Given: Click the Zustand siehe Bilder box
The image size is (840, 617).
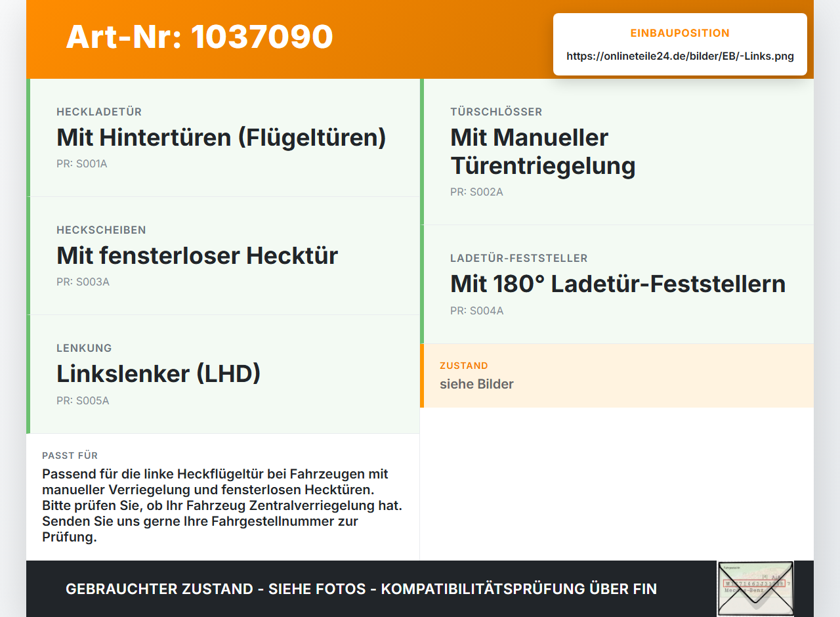Looking at the screenshot, I should click(x=617, y=375).
